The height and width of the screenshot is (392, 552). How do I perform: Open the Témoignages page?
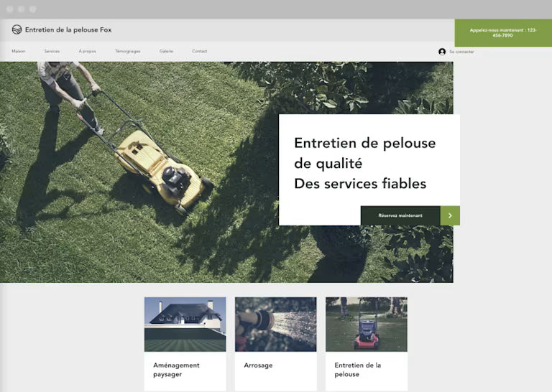point(128,51)
